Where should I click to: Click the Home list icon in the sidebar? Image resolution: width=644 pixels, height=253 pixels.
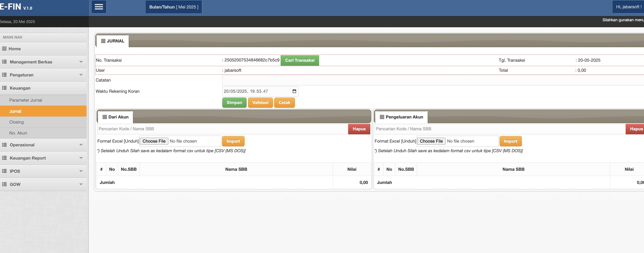tap(4, 49)
